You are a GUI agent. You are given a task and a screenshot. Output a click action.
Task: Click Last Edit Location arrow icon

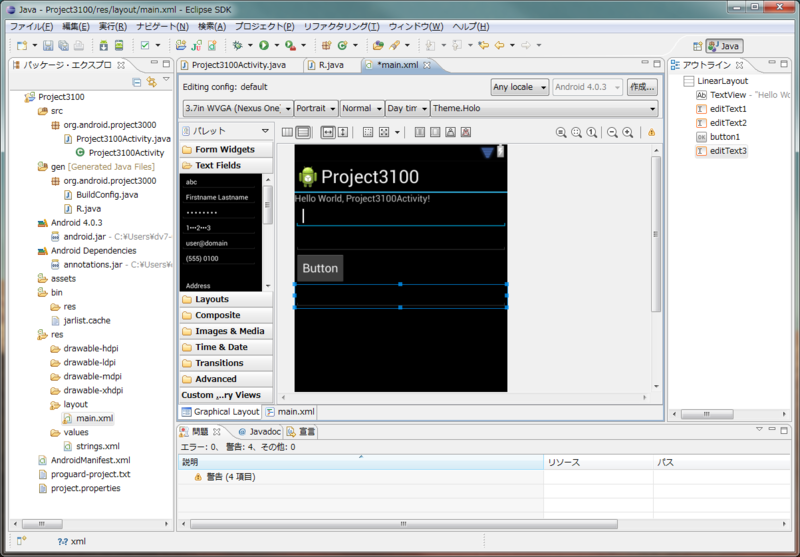tap(483, 45)
